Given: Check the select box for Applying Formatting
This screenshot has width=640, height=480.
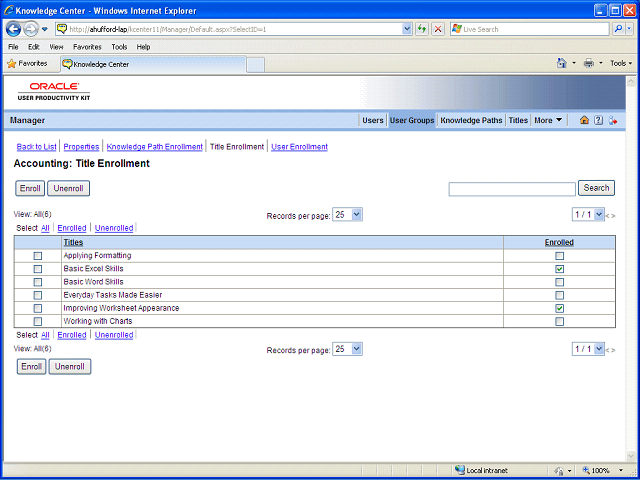Looking at the screenshot, I should point(38,256).
